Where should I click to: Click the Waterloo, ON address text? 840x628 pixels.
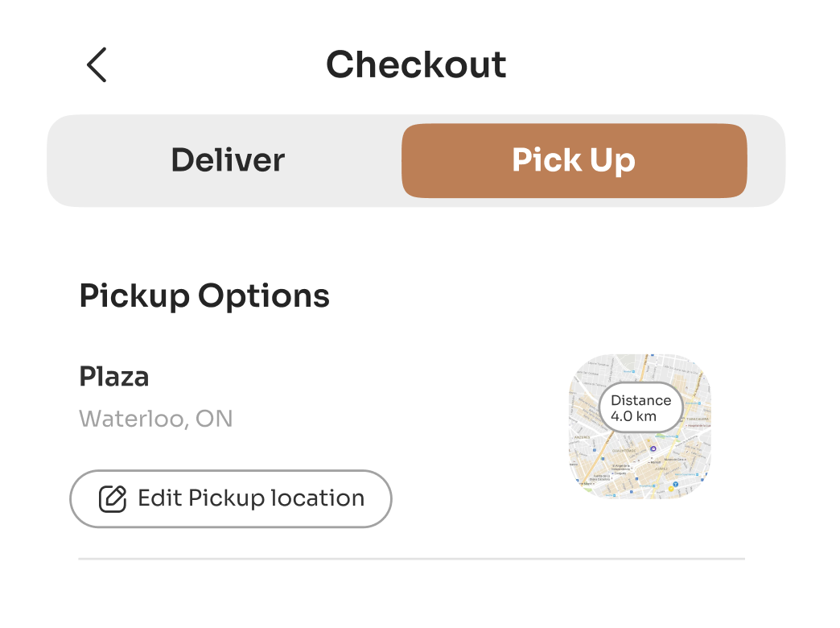(156, 419)
